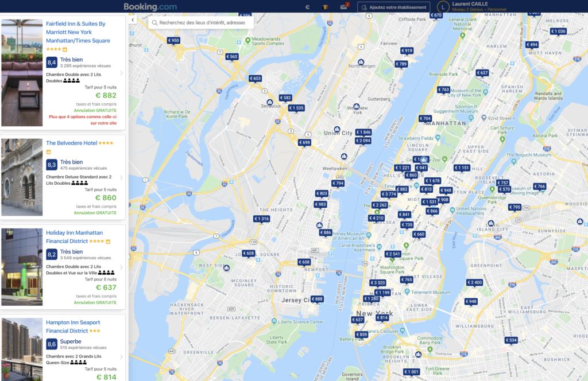Click Très bien text on Belvedere card
Image resolution: width=588 pixels, height=381 pixels.
coord(71,162)
